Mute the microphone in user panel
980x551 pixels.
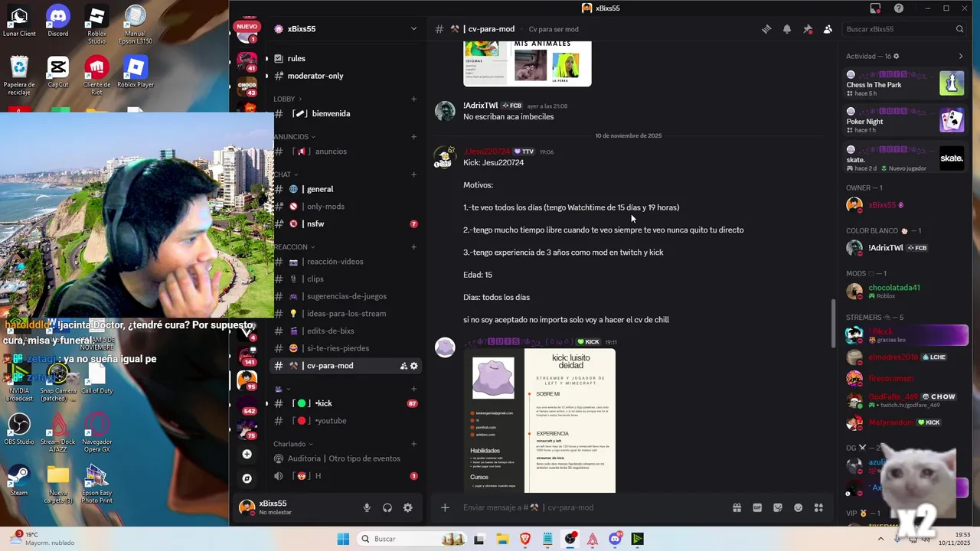[x=367, y=507]
